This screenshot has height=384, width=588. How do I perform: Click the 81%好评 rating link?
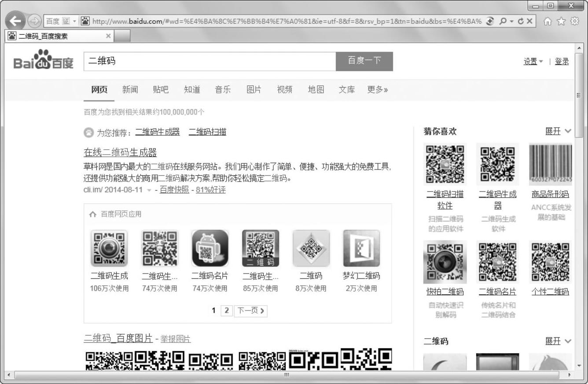211,190
